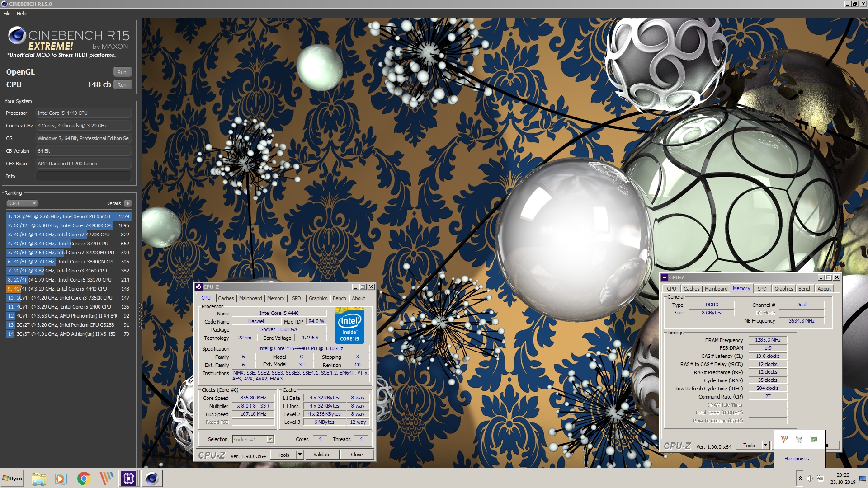Image resolution: width=868 pixels, height=488 pixels.
Task: Open Tools dropdown arrow in Memory window
Action: (x=765, y=446)
